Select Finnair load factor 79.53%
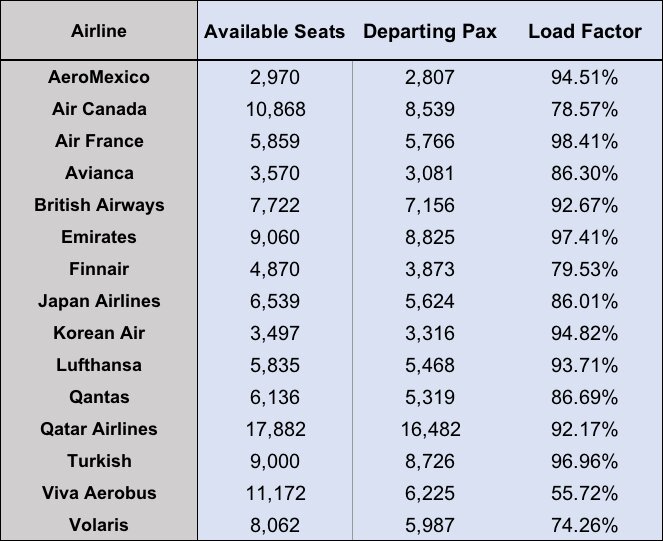This screenshot has height=541, width=663. coord(584,269)
